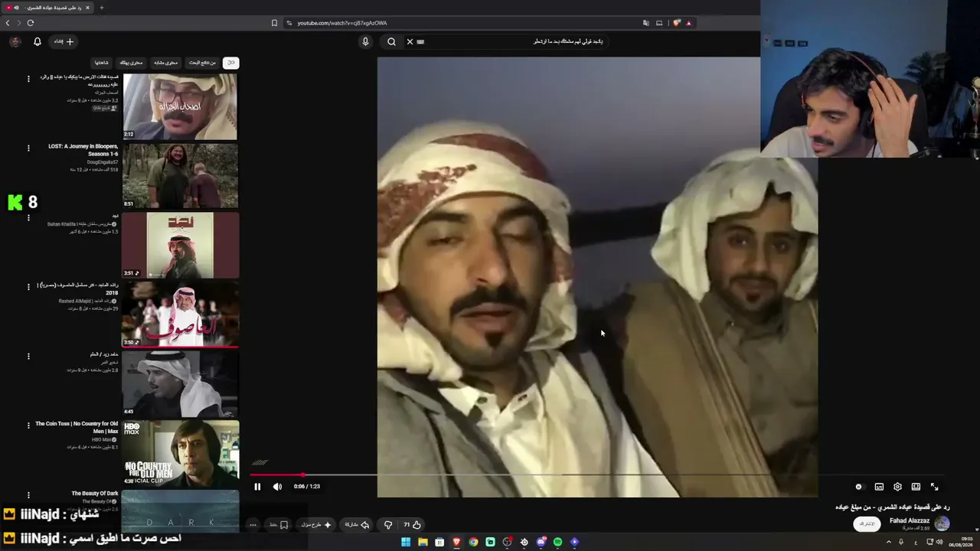
Task: Open options for The Beauty Of Dark video
Action: (x=28, y=495)
